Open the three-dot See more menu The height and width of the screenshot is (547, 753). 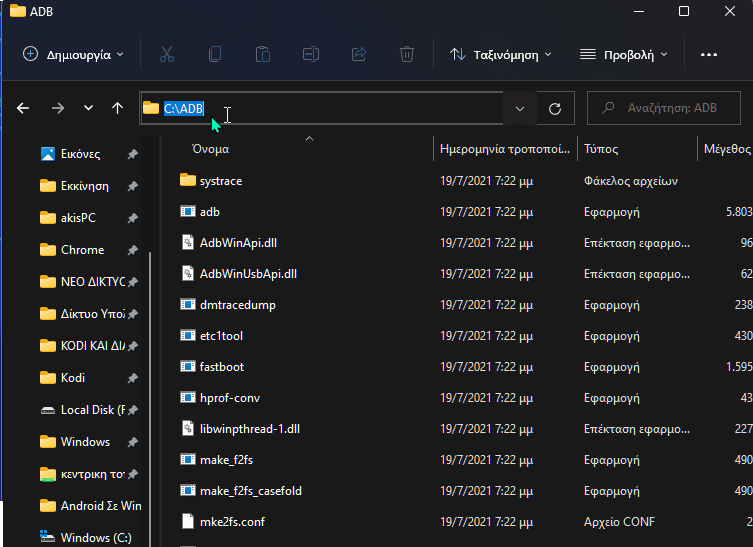tap(709, 55)
